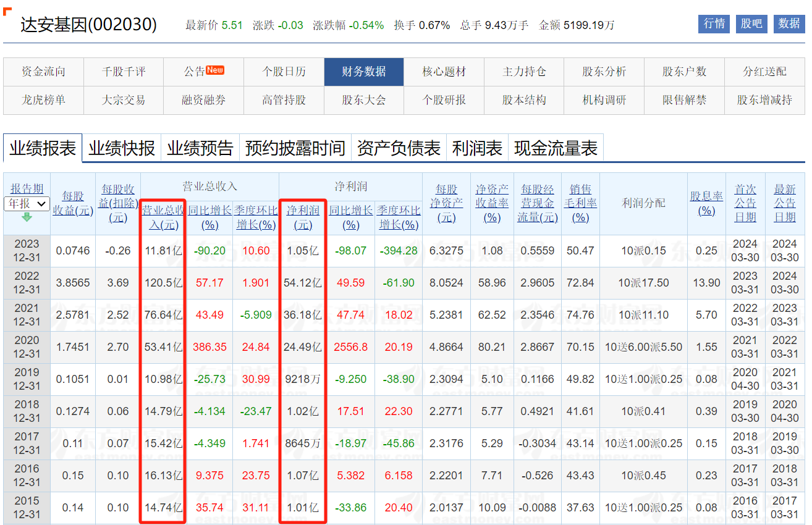Open 主力持仓 section
The image size is (812, 525).
(524, 72)
